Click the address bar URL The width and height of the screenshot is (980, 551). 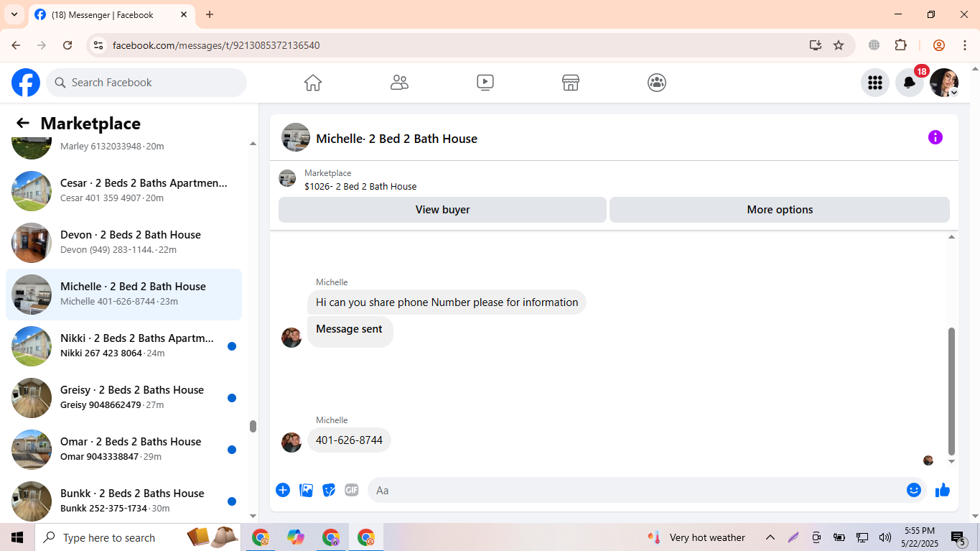(x=216, y=45)
